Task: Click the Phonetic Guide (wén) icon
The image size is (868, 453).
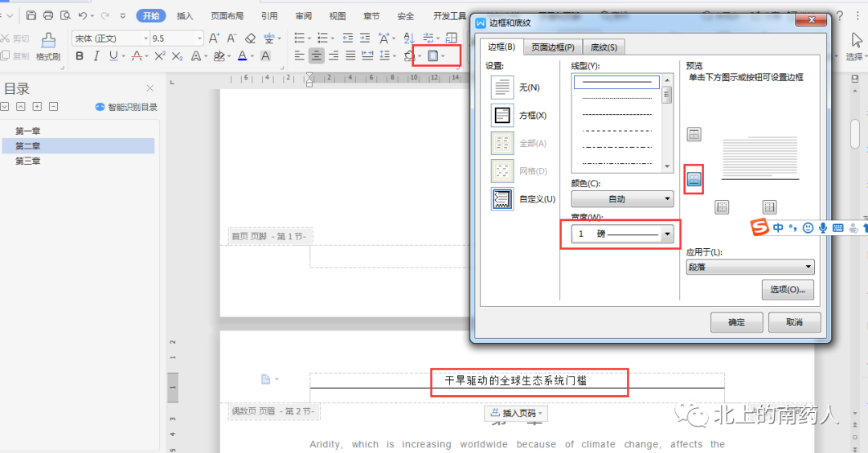Action: pyautogui.click(x=268, y=39)
